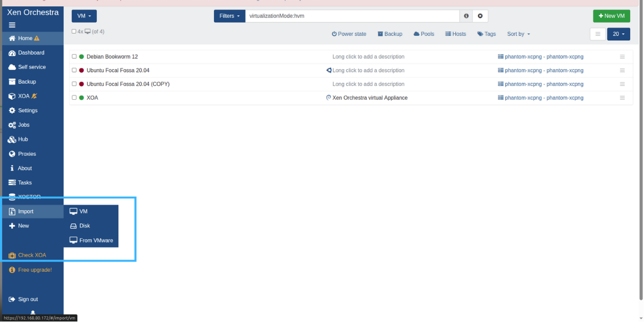Click the filter info icon beside search field

pos(466,16)
